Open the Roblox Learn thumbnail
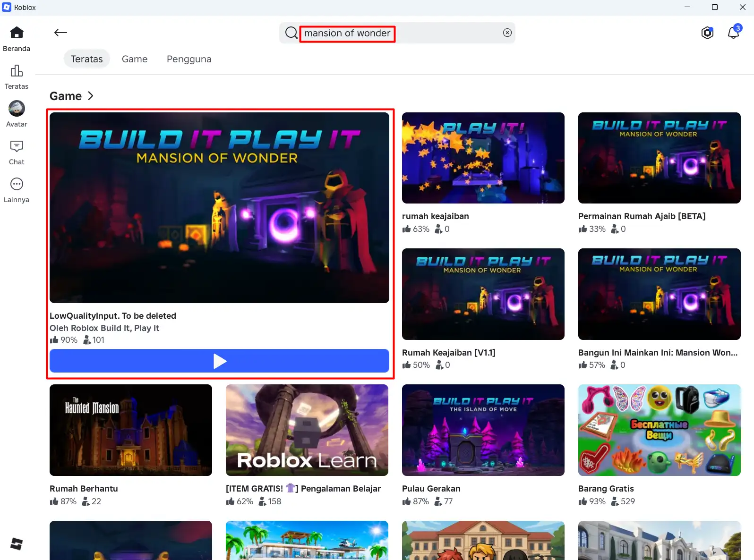The image size is (754, 560). 307,430
